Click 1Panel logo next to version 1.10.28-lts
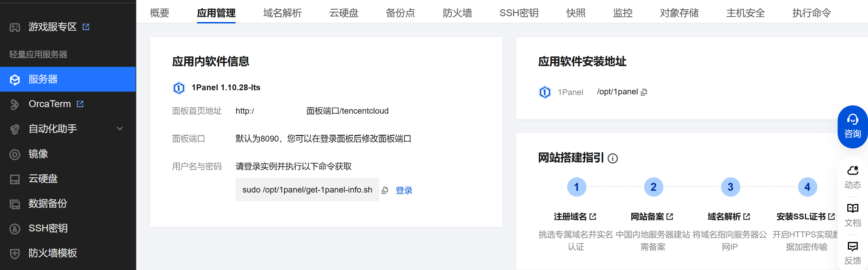868x270 pixels. coord(179,88)
